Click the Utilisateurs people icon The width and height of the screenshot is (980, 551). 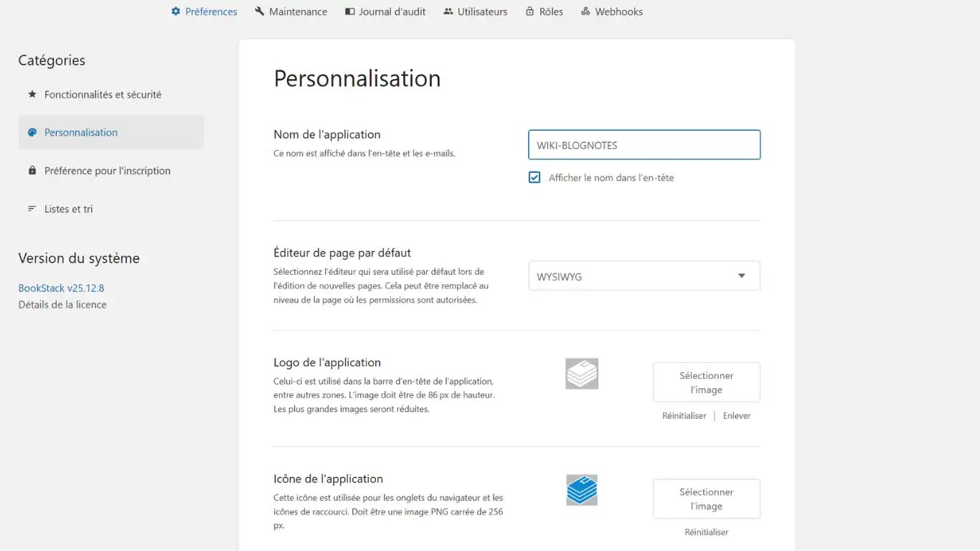(447, 11)
